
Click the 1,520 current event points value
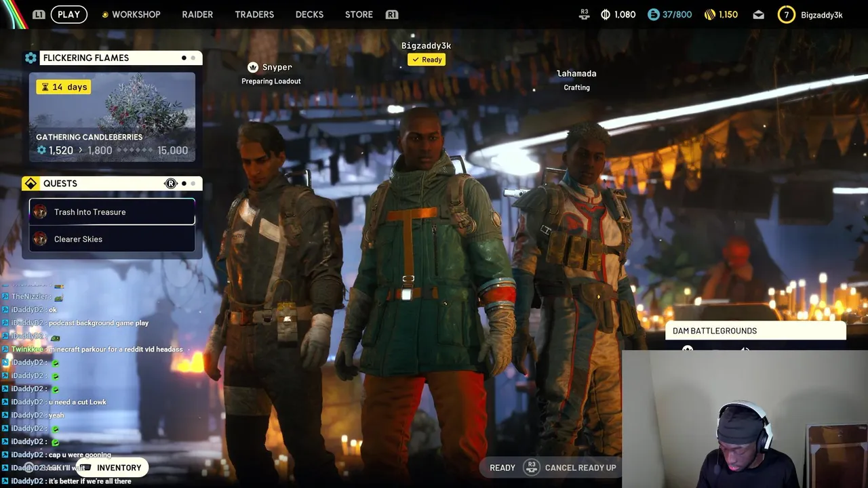coord(60,150)
